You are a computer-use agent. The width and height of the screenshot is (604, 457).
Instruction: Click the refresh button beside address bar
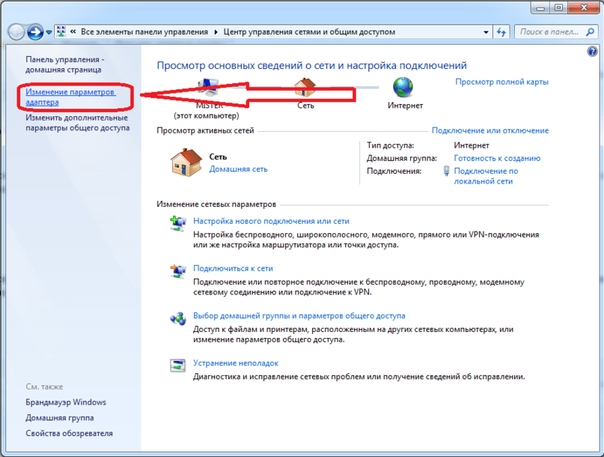(501, 32)
